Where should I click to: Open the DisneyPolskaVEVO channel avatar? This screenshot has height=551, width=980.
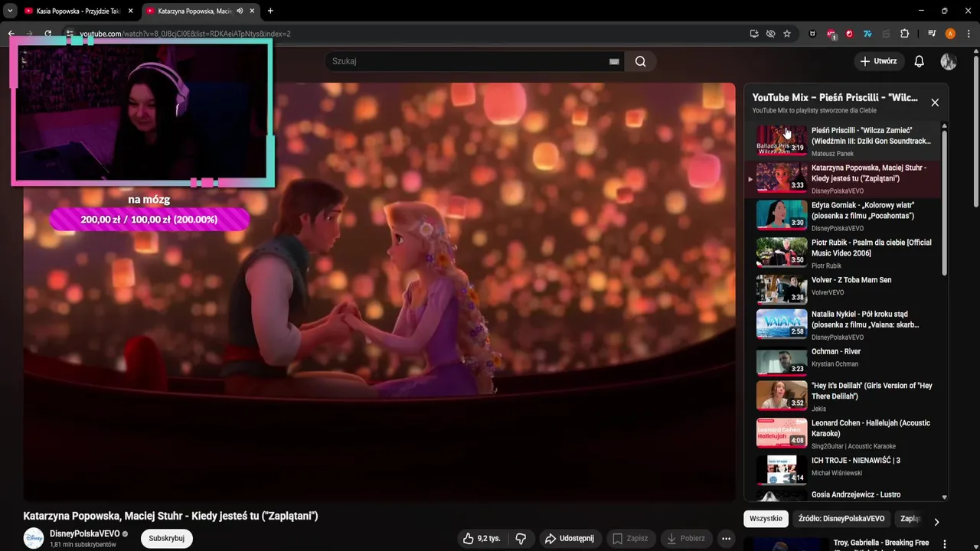click(x=34, y=538)
